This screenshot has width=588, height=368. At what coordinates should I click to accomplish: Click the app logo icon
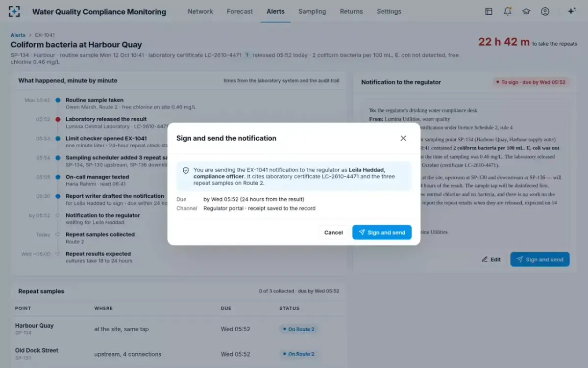(x=15, y=11)
